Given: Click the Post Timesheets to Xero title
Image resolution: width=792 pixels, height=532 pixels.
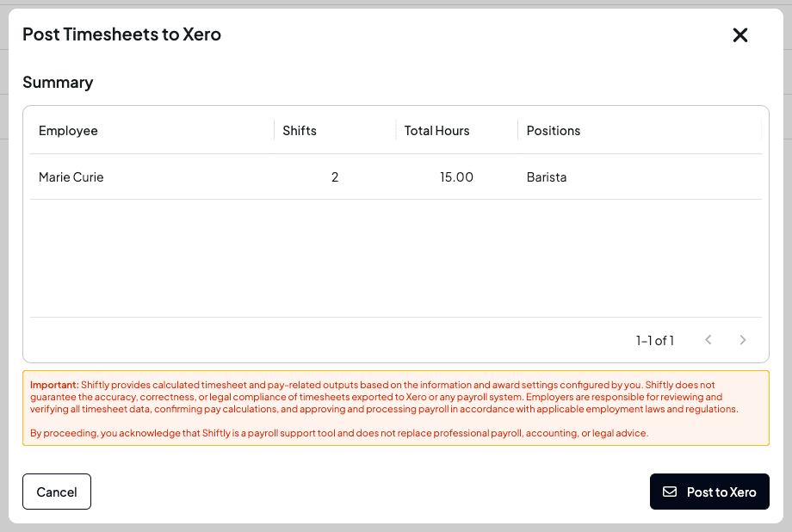Looking at the screenshot, I should (121, 34).
